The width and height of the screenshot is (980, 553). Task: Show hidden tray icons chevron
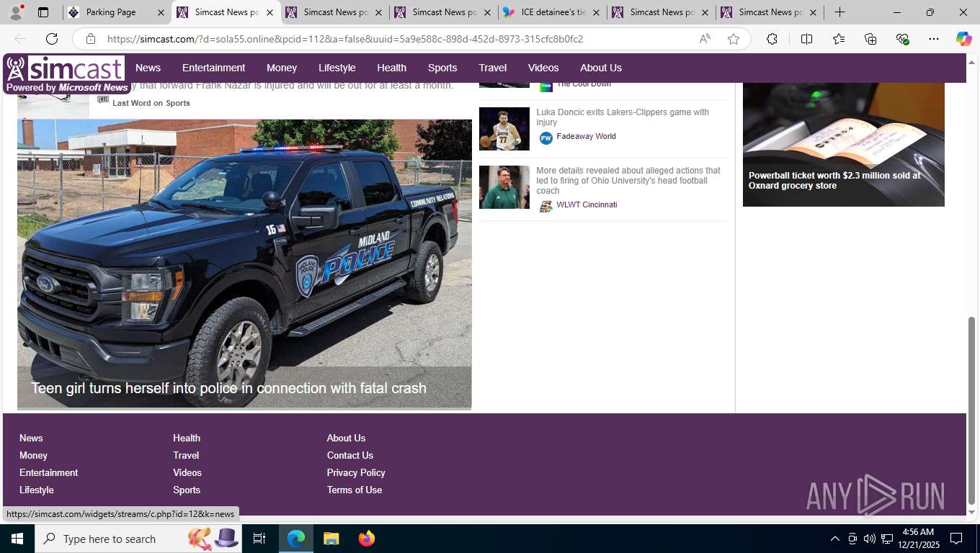tap(834, 539)
